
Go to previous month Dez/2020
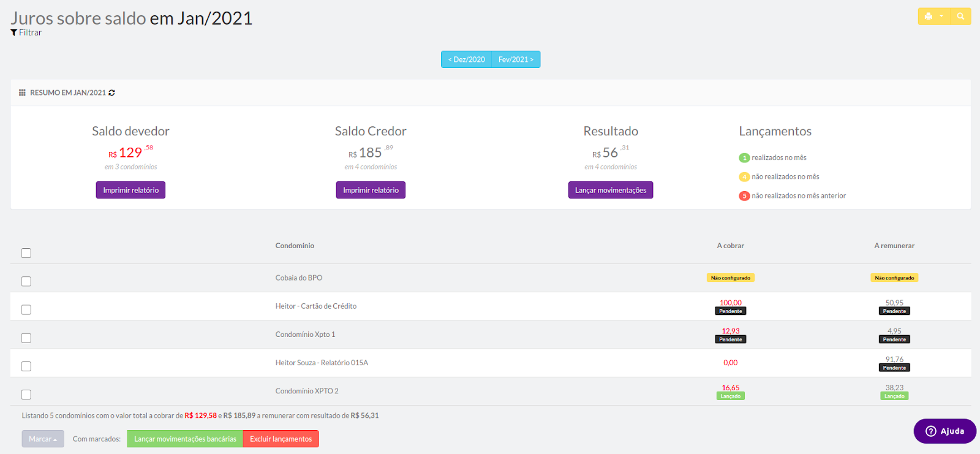[x=466, y=59]
